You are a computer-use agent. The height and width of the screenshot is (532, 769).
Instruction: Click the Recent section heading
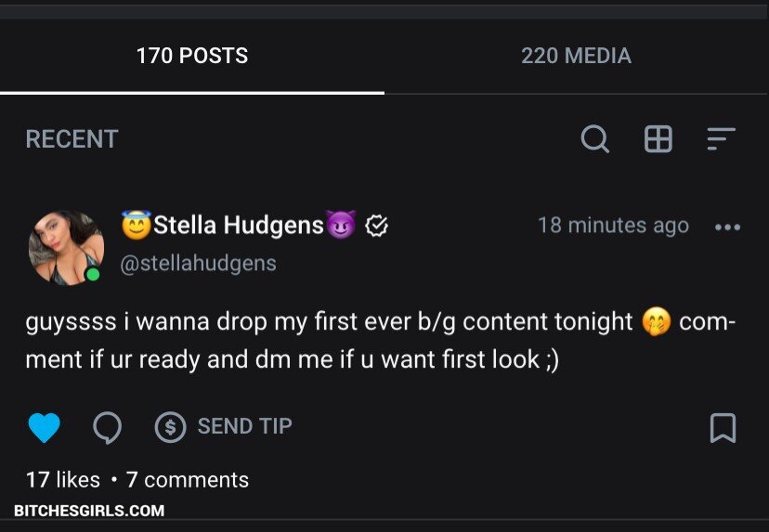[x=72, y=139]
